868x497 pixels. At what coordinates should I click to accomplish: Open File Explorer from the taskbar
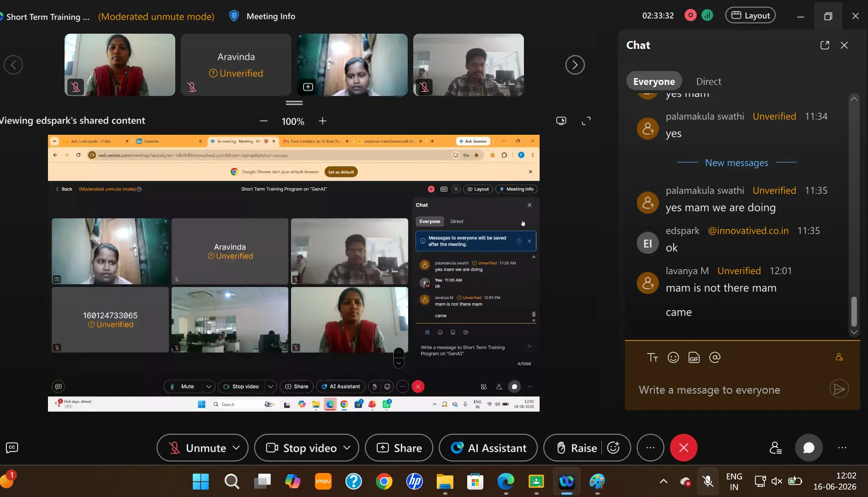click(445, 482)
